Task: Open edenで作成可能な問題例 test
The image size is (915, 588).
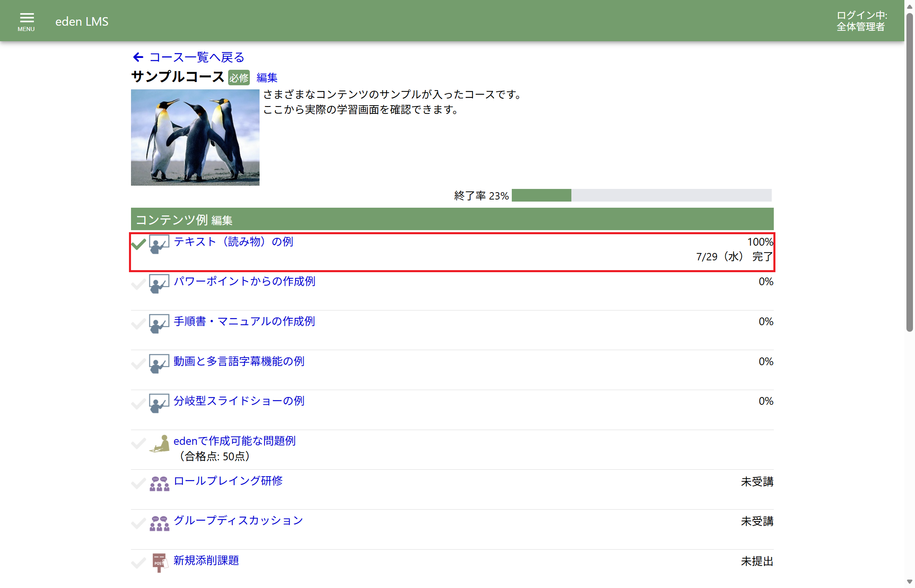Action: tap(235, 441)
